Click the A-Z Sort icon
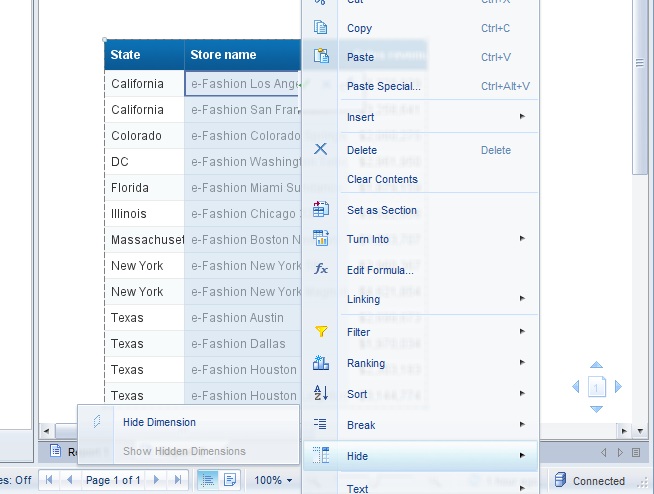The image size is (654, 494). (x=321, y=393)
